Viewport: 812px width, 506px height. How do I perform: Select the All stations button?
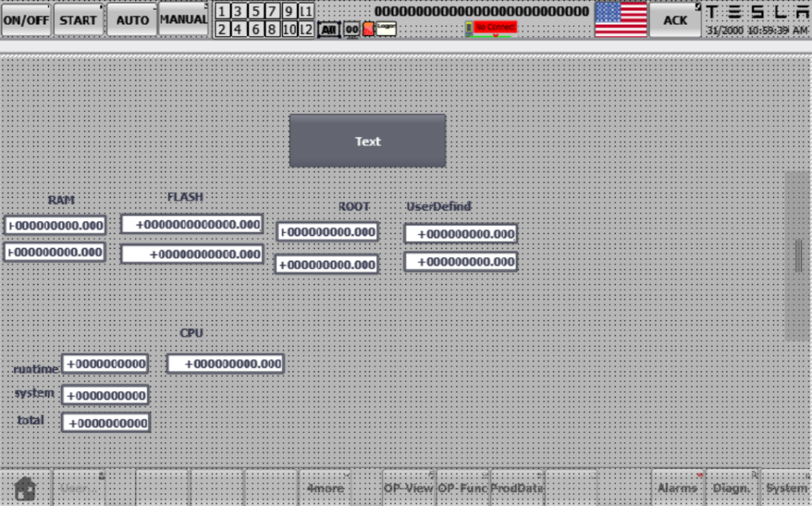pyautogui.click(x=329, y=29)
